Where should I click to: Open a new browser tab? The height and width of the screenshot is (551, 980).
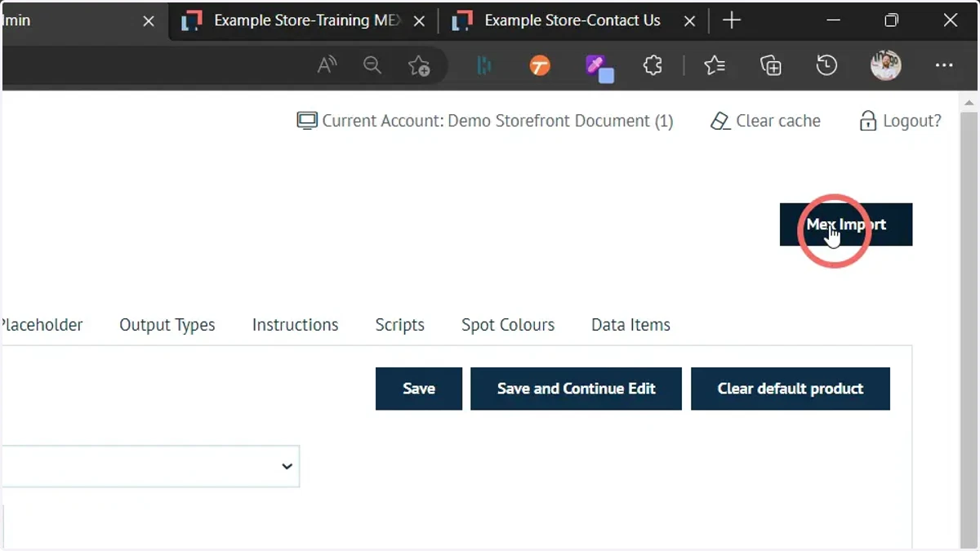pos(732,21)
